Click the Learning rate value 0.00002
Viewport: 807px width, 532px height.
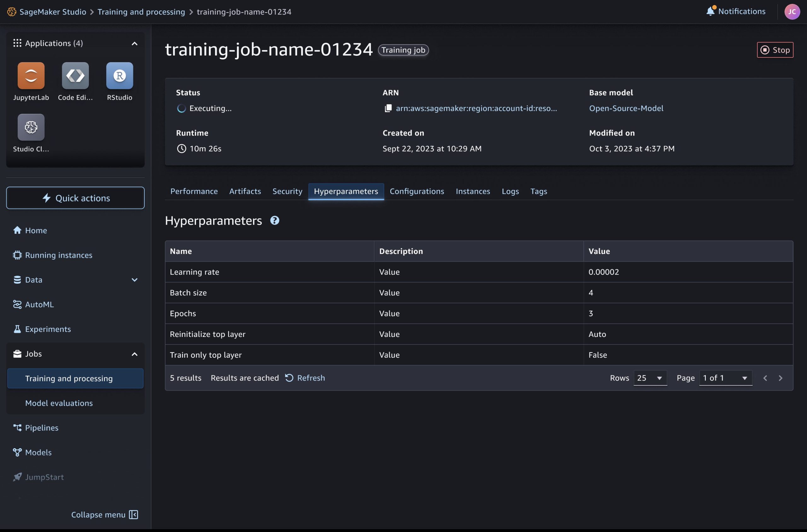point(603,272)
